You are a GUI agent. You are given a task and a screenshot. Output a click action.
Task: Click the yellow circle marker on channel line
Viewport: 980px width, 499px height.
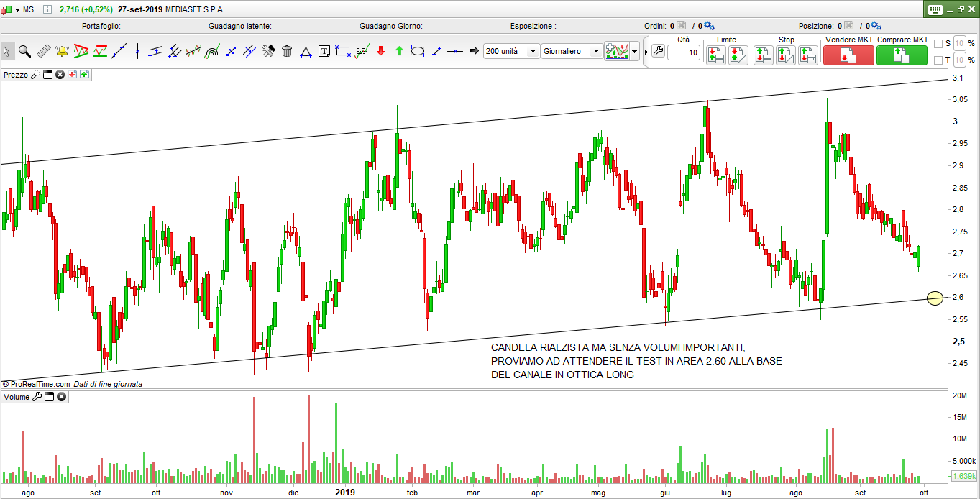[935, 298]
